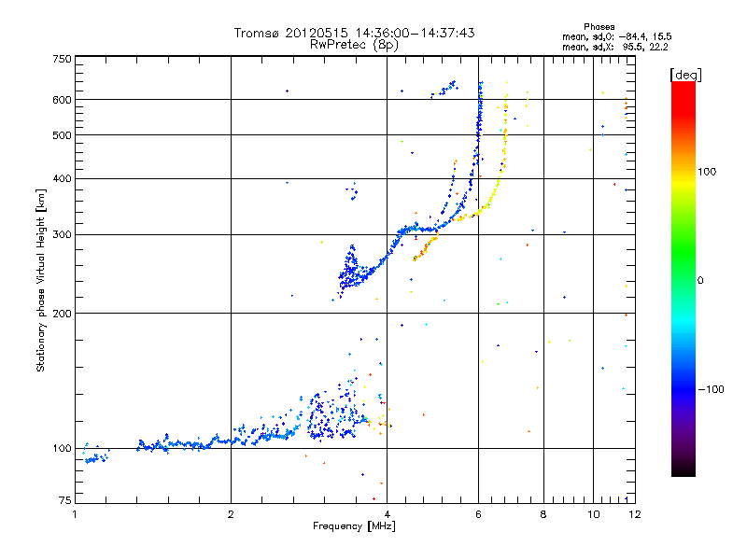Select the 'RwPretec (8p)' subtitle text
The width and height of the screenshot is (747, 560).
coord(354,45)
